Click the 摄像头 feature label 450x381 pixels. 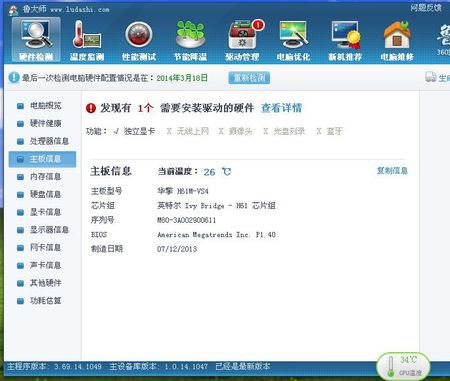240,131
